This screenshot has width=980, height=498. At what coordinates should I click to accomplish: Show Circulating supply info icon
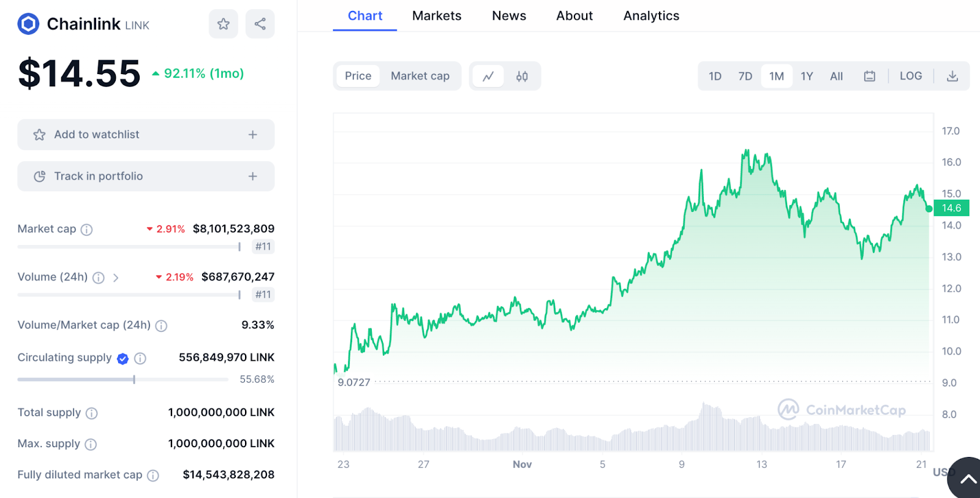140,358
